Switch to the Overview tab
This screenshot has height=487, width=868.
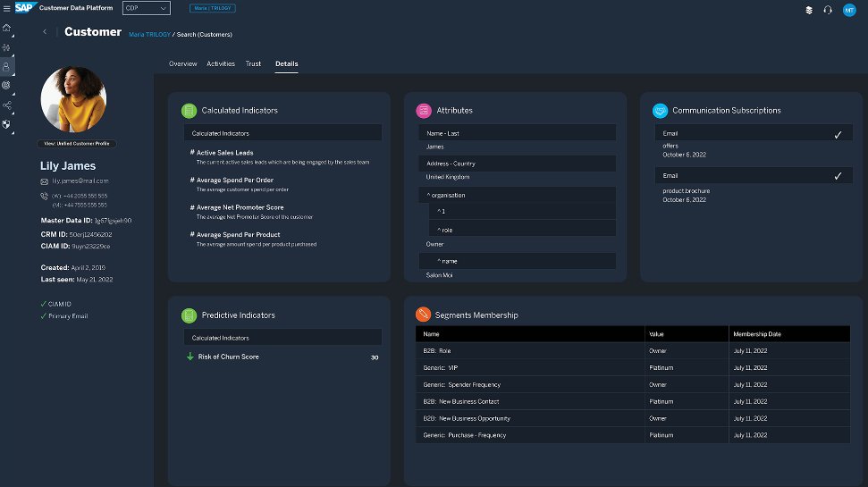pyautogui.click(x=182, y=64)
